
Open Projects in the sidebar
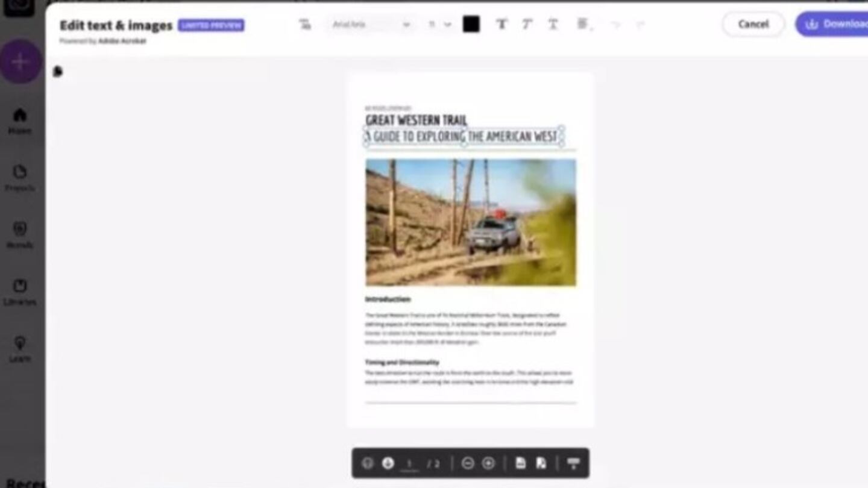(x=20, y=178)
